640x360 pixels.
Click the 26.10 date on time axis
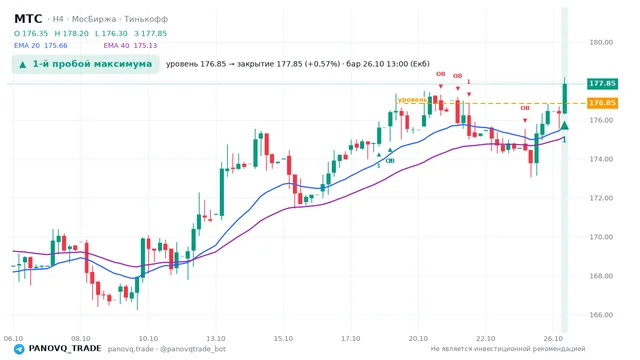[553, 339]
